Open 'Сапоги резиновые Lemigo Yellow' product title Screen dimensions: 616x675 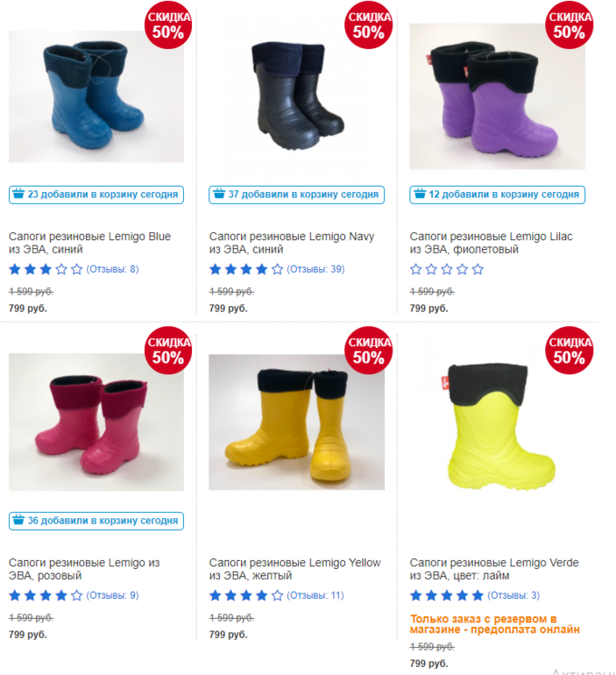(x=295, y=569)
